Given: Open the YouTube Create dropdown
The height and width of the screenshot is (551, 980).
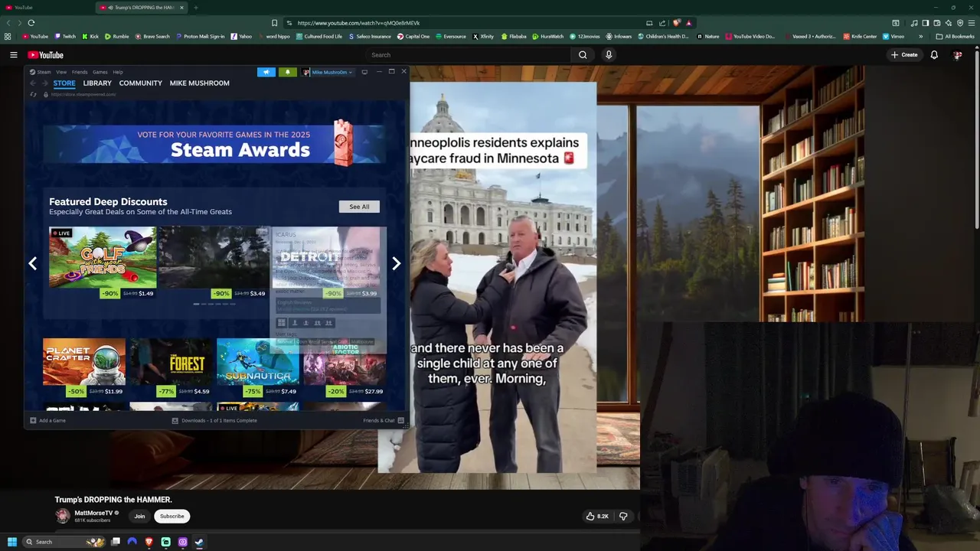Looking at the screenshot, I should click(904, 55).
